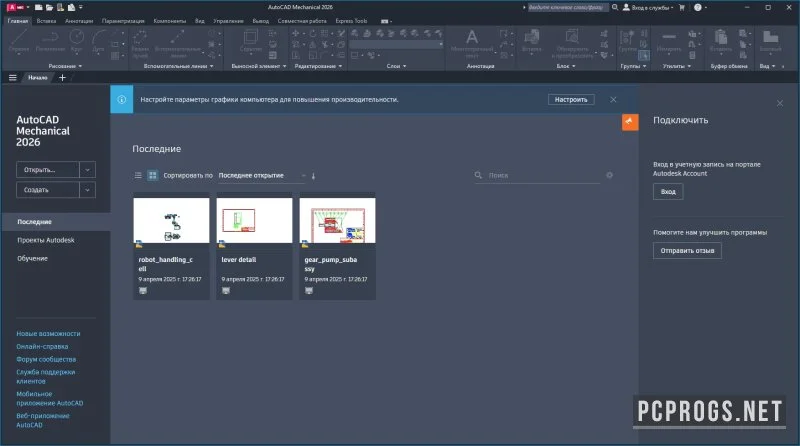Select the Дуга arc tool
Image resolution: width=800 pixels, height=446 pixels.
[98, 41]
